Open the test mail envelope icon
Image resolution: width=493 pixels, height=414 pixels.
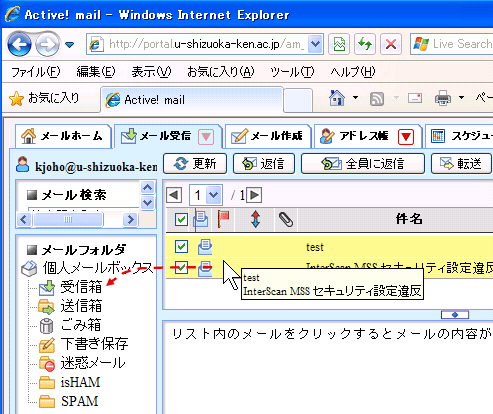(205, 247)
